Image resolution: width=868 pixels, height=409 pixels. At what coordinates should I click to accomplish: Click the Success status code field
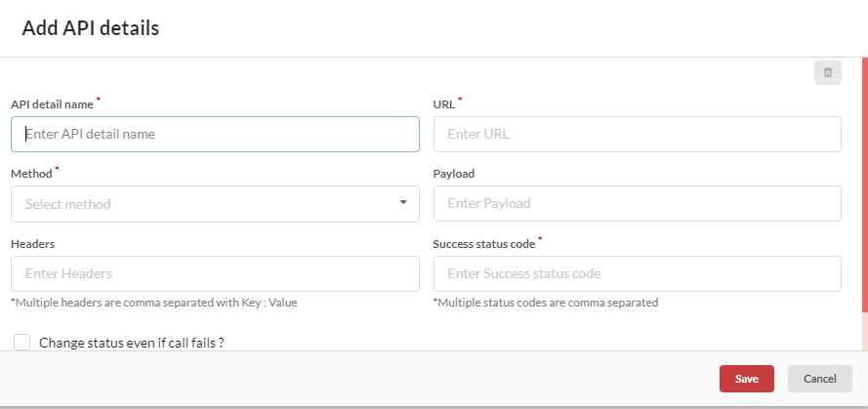pos(638,273)
